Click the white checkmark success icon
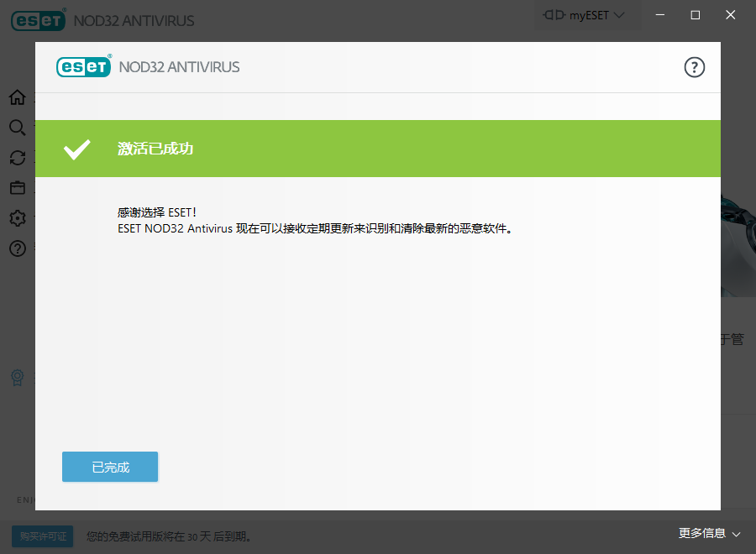This screenshot has height=554, width=756. click(x=77, y=149)
